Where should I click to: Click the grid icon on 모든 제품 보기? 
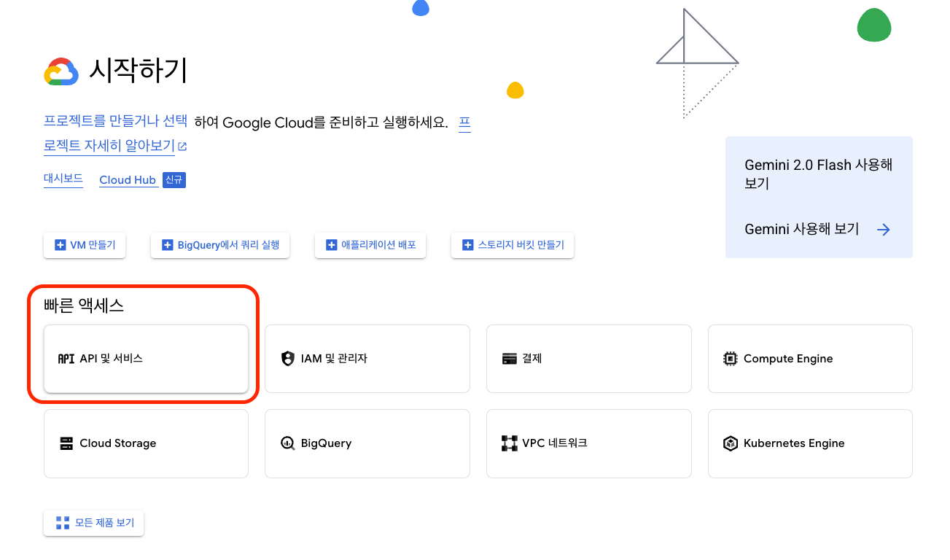pyautogui.click(x=63, y=523)
